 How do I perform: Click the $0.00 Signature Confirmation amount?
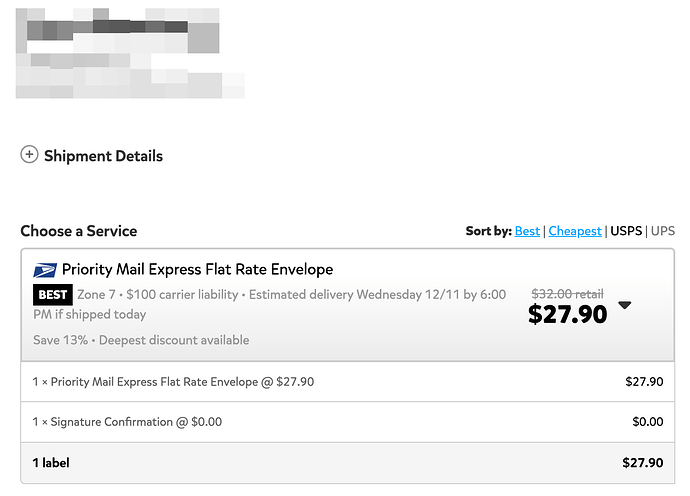[x=647, y=422]
